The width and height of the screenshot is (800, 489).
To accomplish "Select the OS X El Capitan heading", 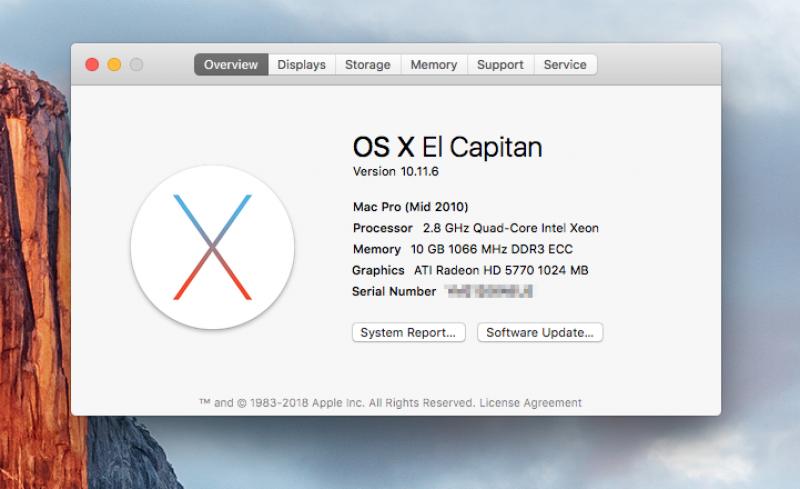I will 447,147.
